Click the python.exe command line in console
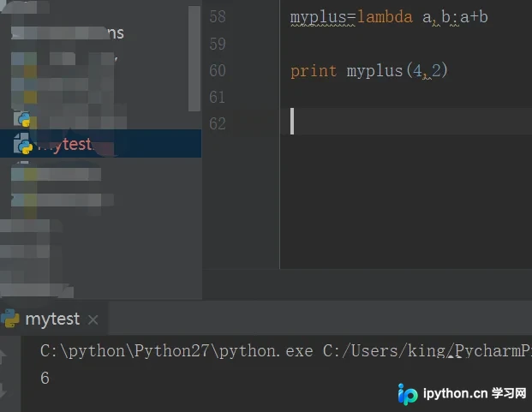 286,351
